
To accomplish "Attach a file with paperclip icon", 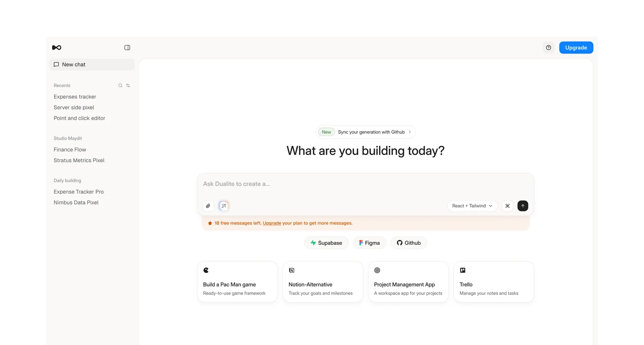I will 208,206.
